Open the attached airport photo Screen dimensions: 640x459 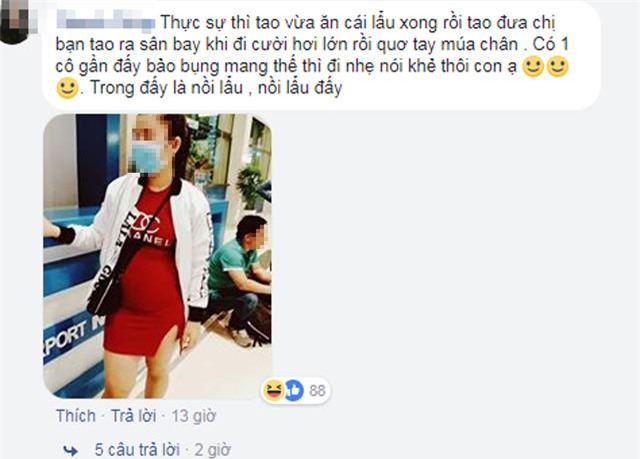158,256
